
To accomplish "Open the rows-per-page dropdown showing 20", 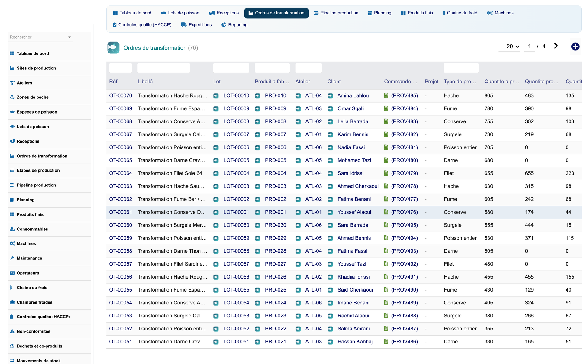I will (x=512, y=47).
